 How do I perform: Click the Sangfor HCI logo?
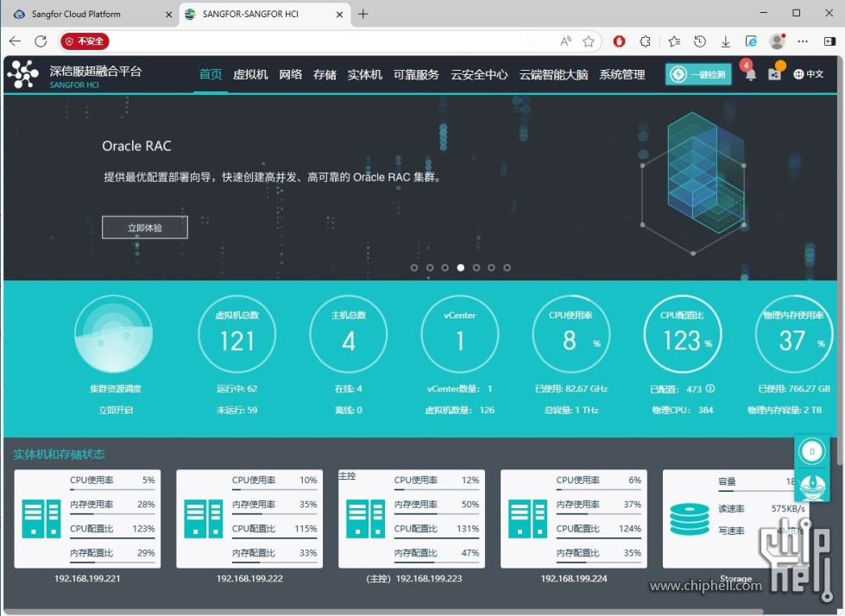(22, 74)
